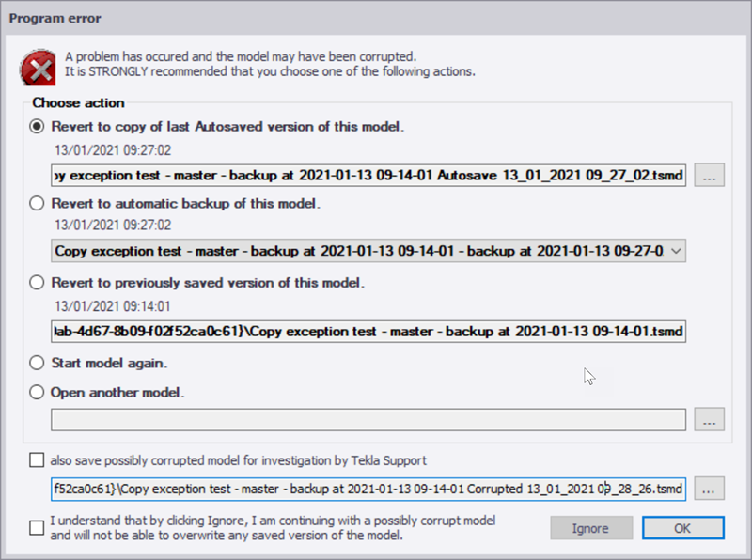The width and height of the screenshot is (752, 560).
Task: Browse corrupted model save path ellipsis button
Action: 710,489
